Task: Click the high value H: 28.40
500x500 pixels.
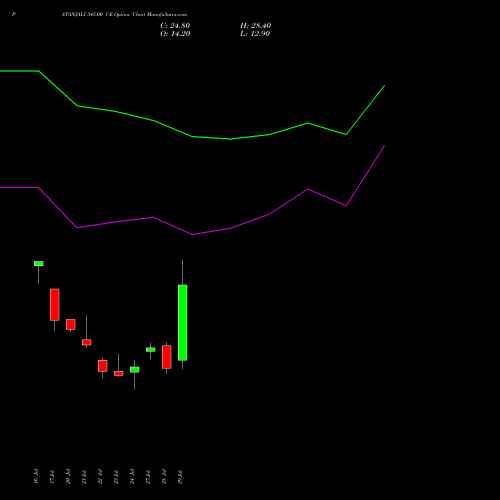Action: [x=255, y=26]
